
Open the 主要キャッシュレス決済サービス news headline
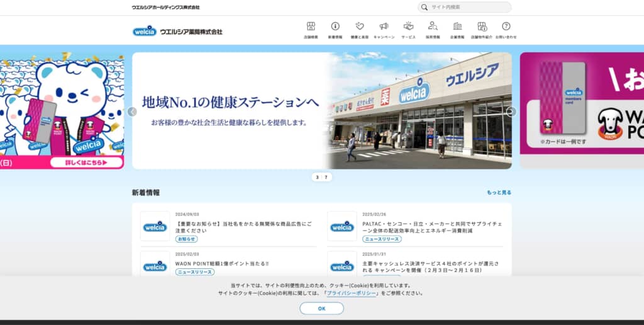[430, 267]
